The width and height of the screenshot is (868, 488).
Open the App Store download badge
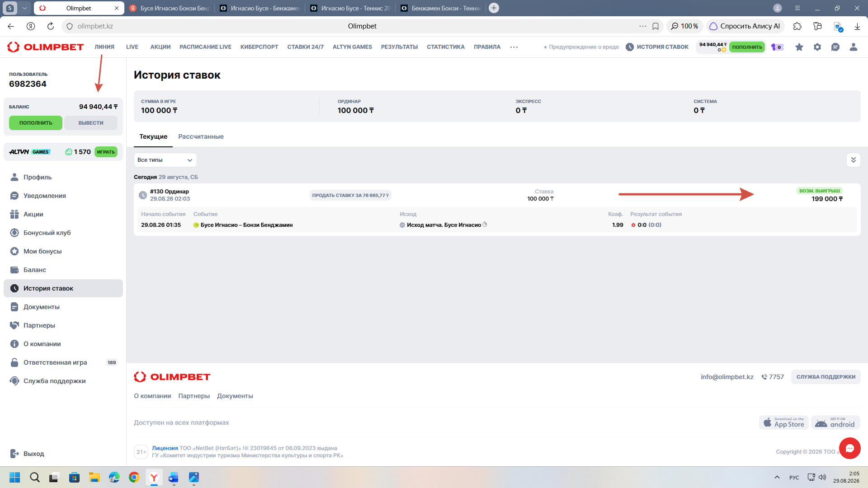[784, 422]
